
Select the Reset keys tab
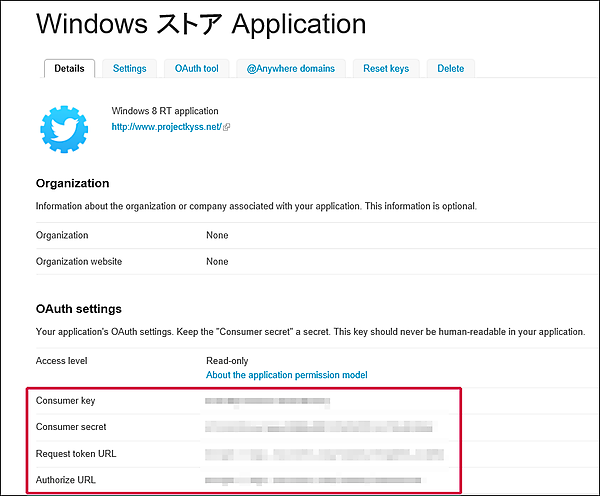tap(386, 69)
